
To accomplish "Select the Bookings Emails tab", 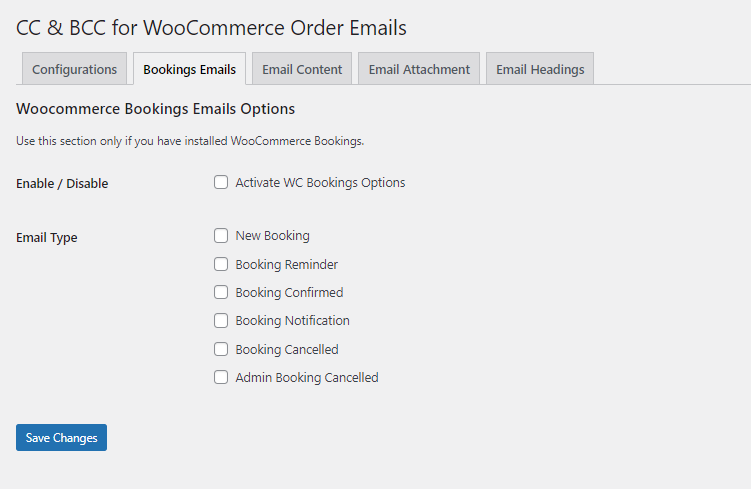I will [x=189, y=69].
